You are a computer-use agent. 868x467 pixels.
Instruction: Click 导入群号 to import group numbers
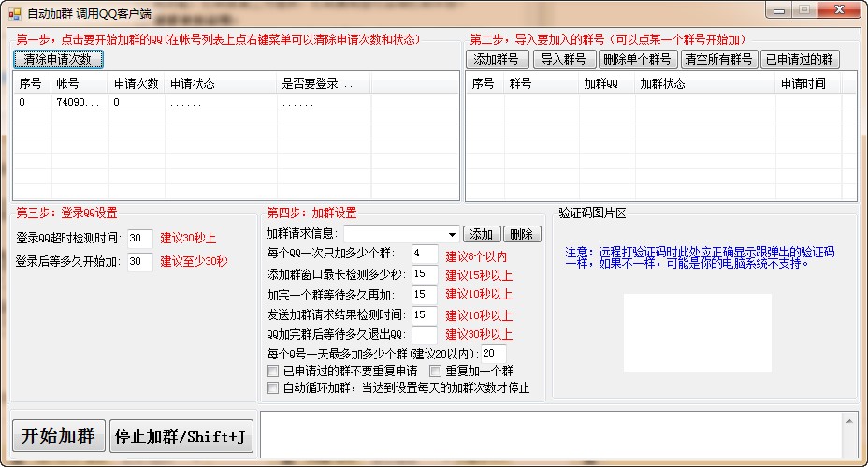pos(564,59)
